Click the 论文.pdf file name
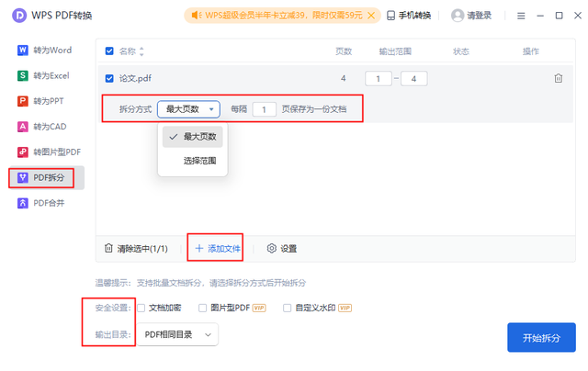 tap(135, 78)
